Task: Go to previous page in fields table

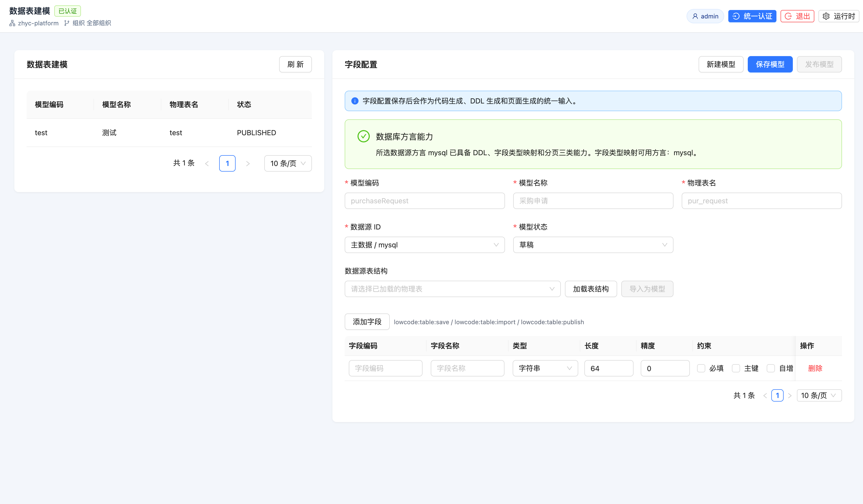Action: pyautogui.click(x=765, y=395)
